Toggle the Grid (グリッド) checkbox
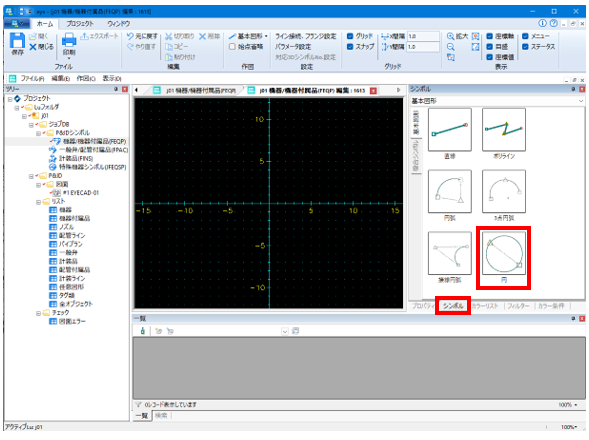Viewport: 589px width, 440px height. 350,36
